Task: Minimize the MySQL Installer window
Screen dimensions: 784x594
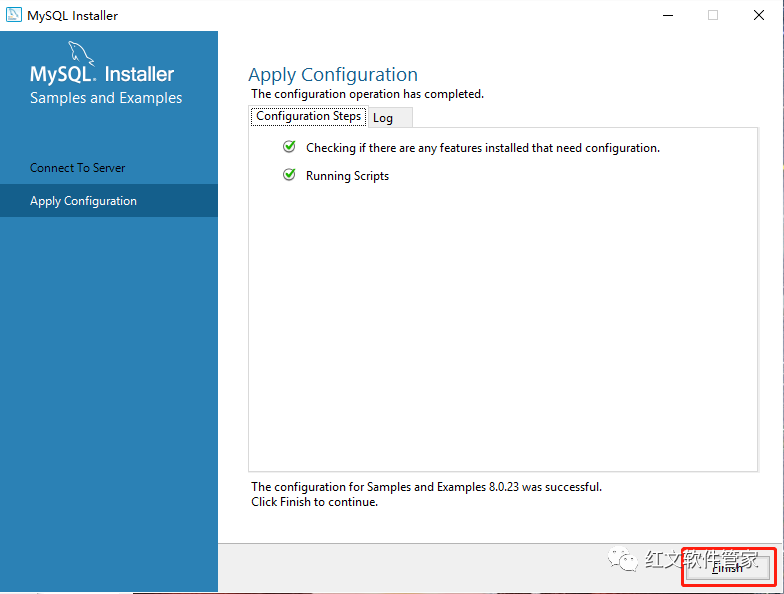Action: point(668,16)
